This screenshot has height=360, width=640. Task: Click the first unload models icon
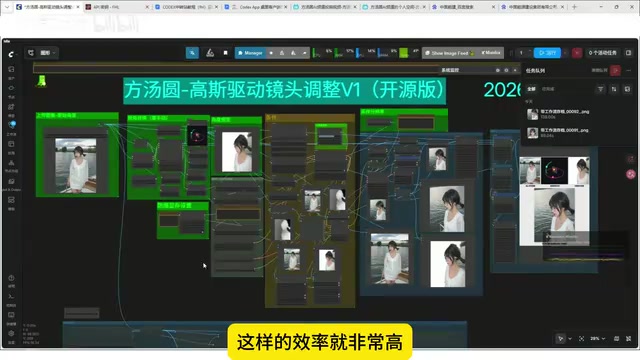click(x=282, y=53)
